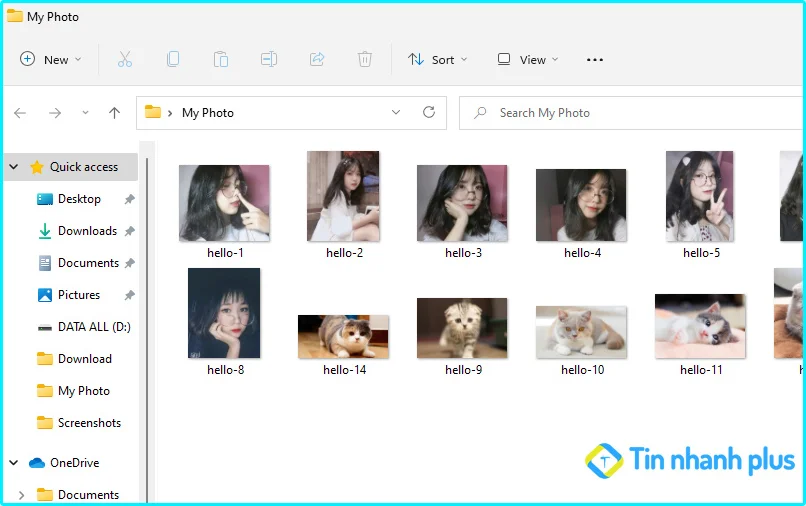The width and height of the screenshot is (806, 506).
Task: Click the navigation pane scrollbar
Action: coord(147,329)
